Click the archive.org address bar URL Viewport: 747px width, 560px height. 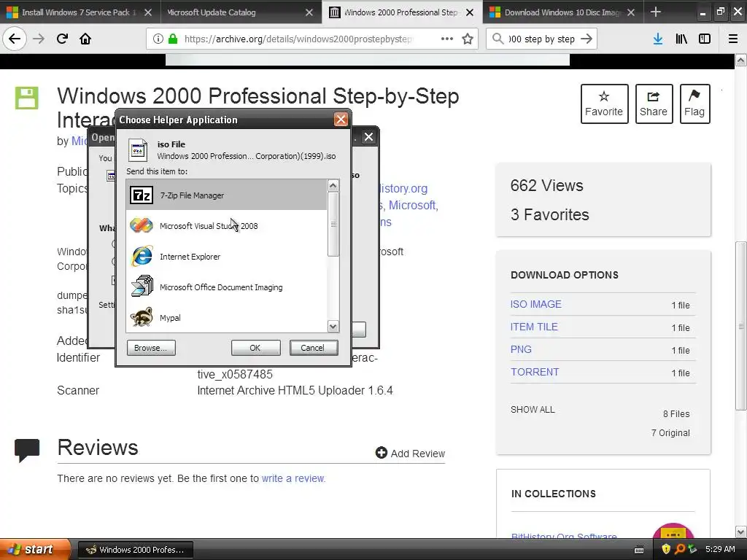(298, 39)
